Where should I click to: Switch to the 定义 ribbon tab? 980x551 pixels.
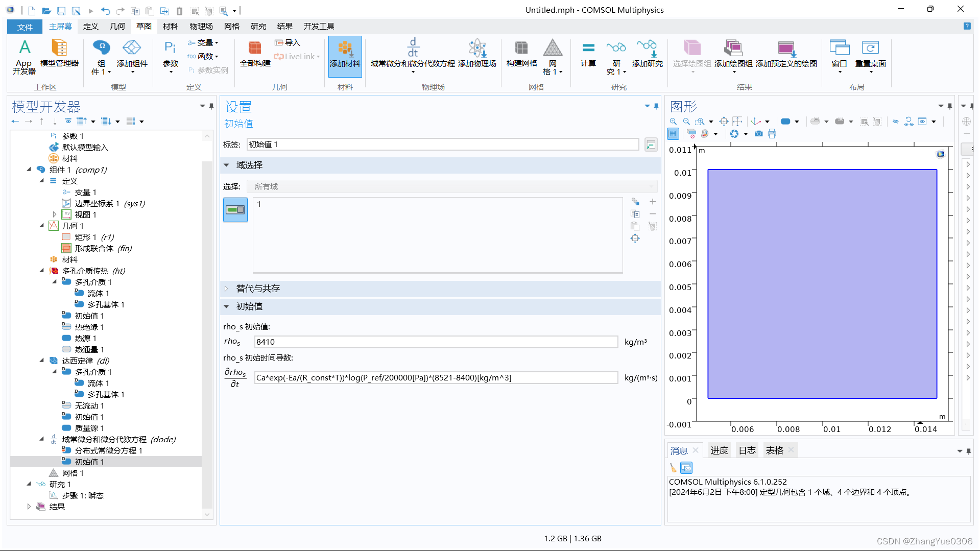pos(90,27)
